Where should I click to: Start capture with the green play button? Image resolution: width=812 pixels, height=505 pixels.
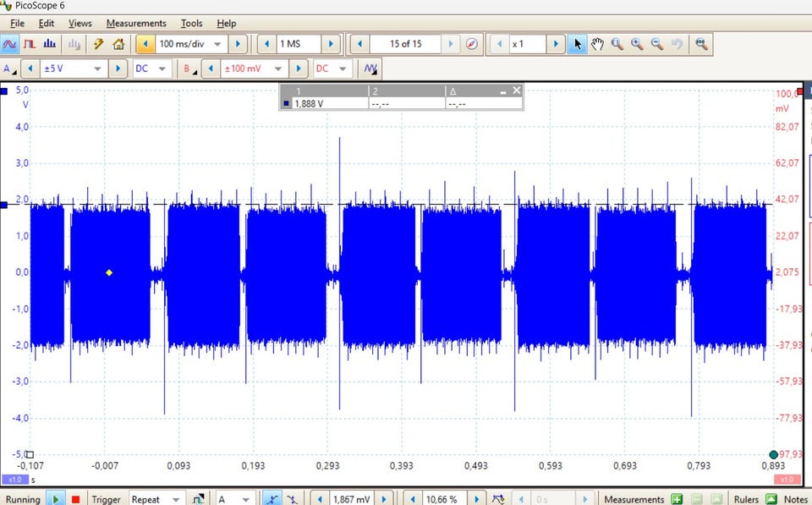point(56,499)
